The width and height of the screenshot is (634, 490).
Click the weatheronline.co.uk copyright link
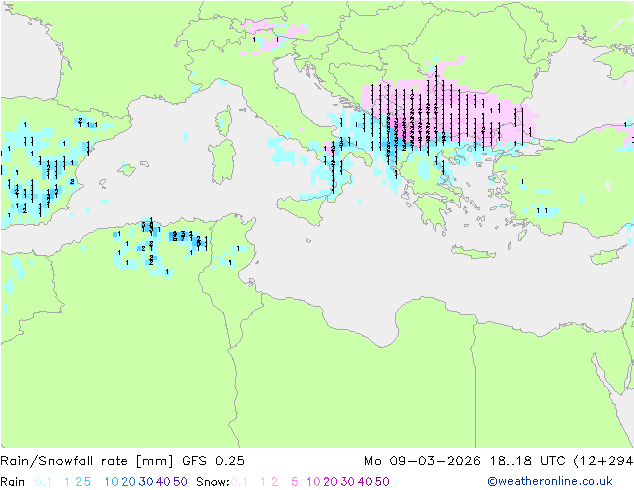(x=550, y=481)
